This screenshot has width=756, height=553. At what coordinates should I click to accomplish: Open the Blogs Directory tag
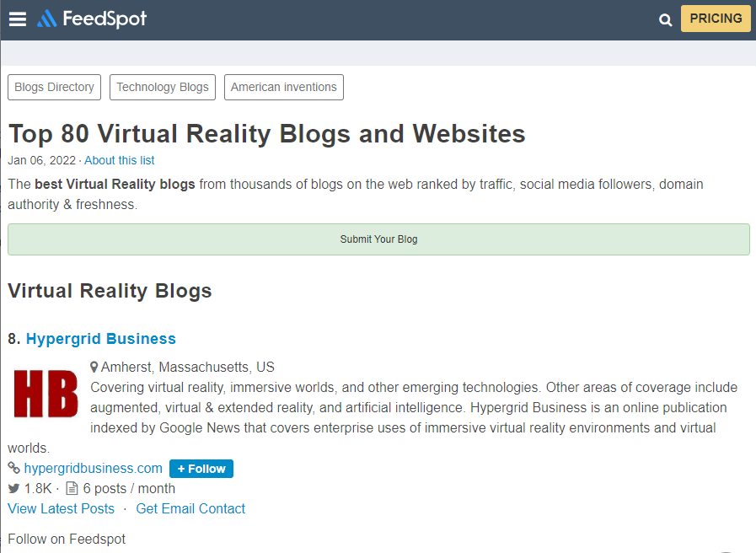[55, 88]
